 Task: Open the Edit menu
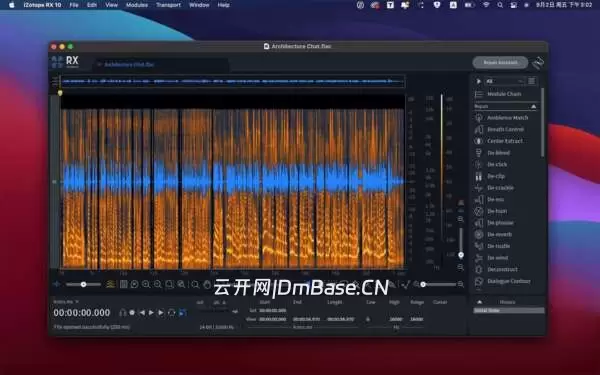[x=92, y=5]
